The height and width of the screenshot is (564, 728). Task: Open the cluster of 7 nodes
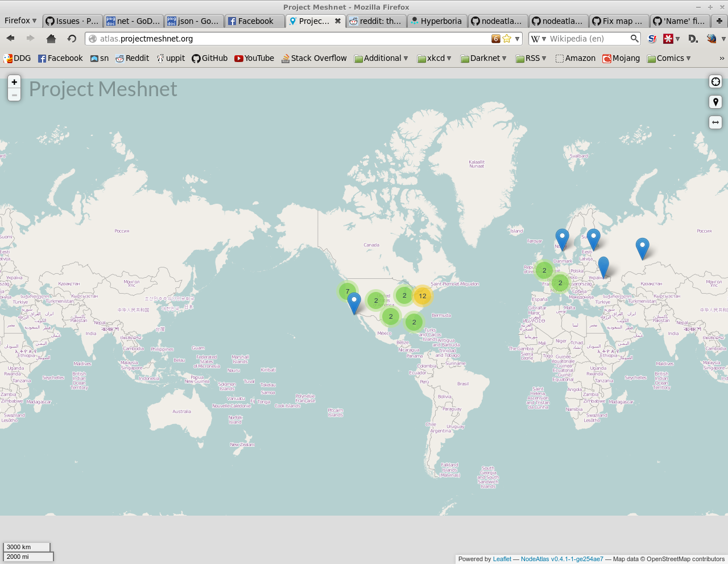tap(348, 291)
